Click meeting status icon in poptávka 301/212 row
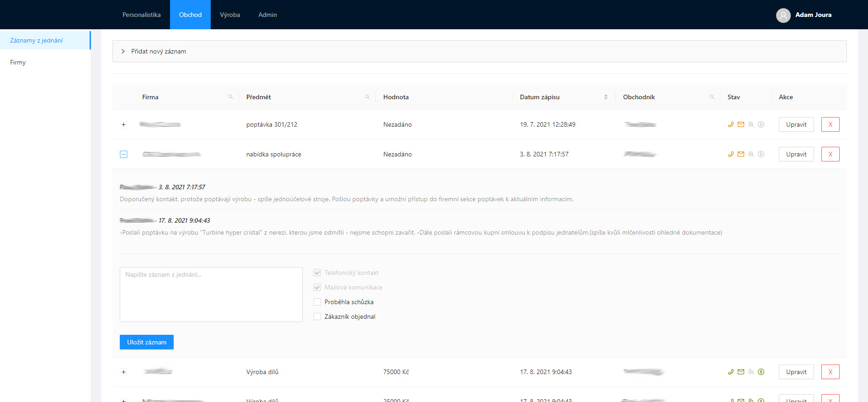Viewport: 868px width, 402px height. click(751, 124)
